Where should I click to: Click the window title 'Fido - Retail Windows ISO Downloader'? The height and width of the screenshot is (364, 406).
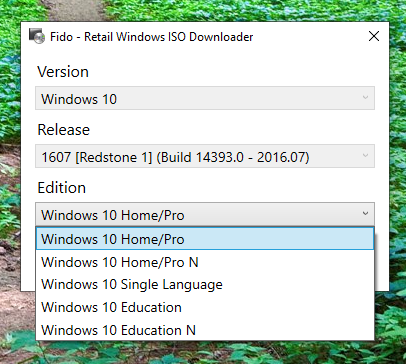click(152, 36)
